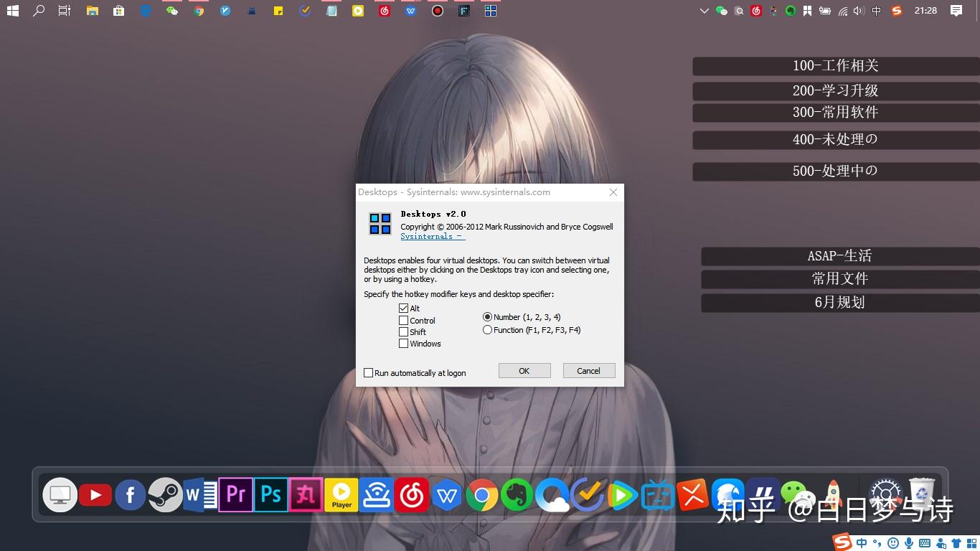Open the Recycle Bin in the dock

pos(922,494)
